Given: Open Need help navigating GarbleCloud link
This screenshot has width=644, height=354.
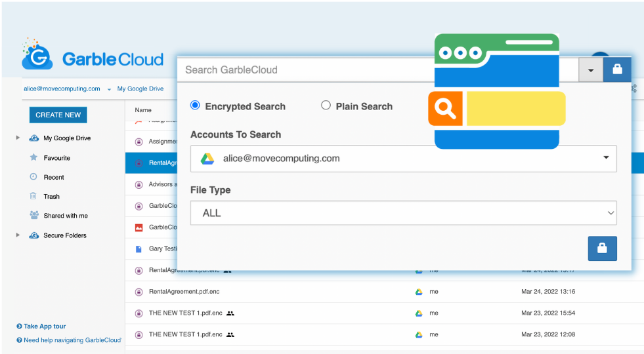Looking at the screenshot, I should pyautogui.click(x=72, y=340).
